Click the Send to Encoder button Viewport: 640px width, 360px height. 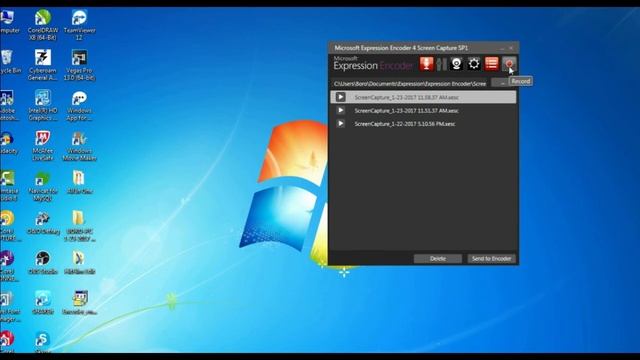pos(491,258)
